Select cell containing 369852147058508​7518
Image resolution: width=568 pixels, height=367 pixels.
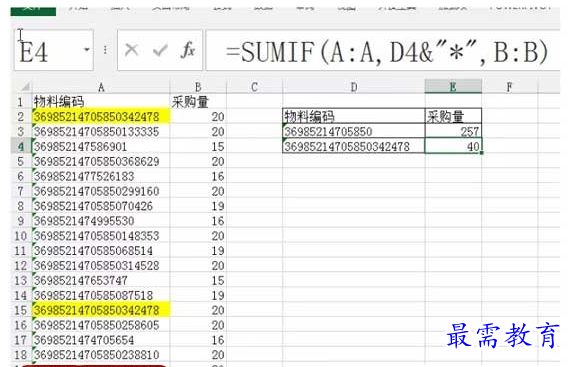point(101,295)
